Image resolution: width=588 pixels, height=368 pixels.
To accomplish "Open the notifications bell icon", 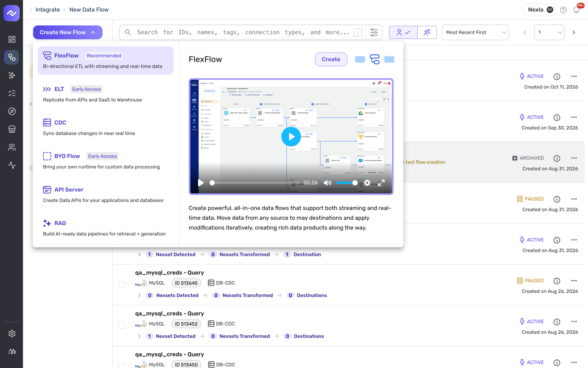I will (x=576, y=10).
